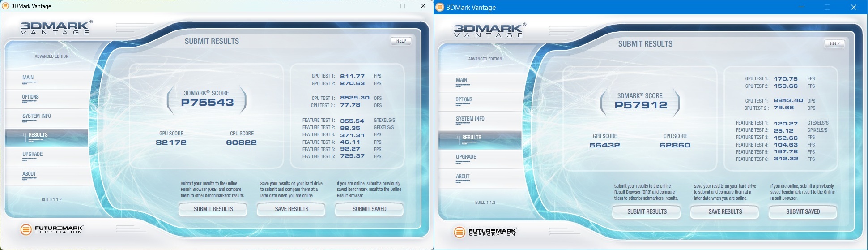Click the 3DMark Vantage icon in right title bar
868x250 pixels.
(440, 7)
